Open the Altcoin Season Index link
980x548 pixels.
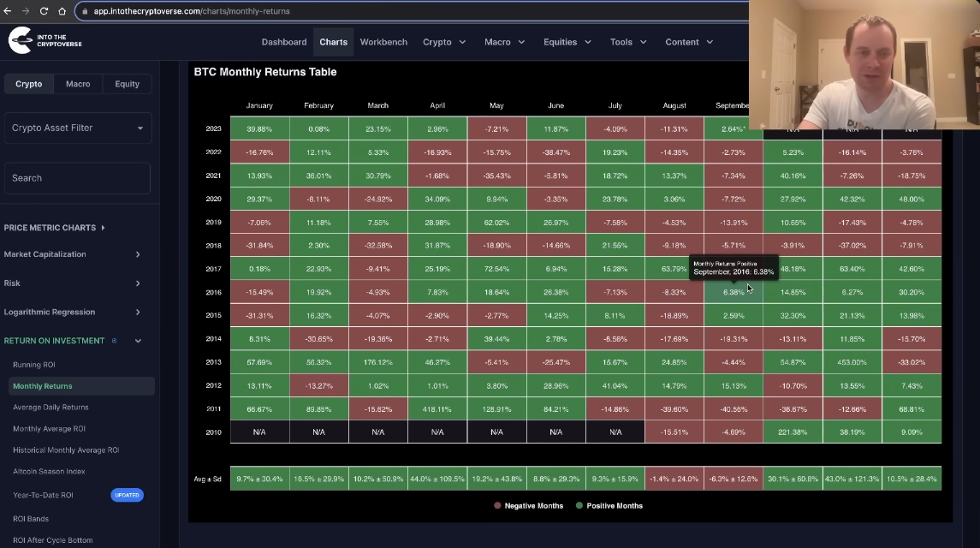point(49,471)
